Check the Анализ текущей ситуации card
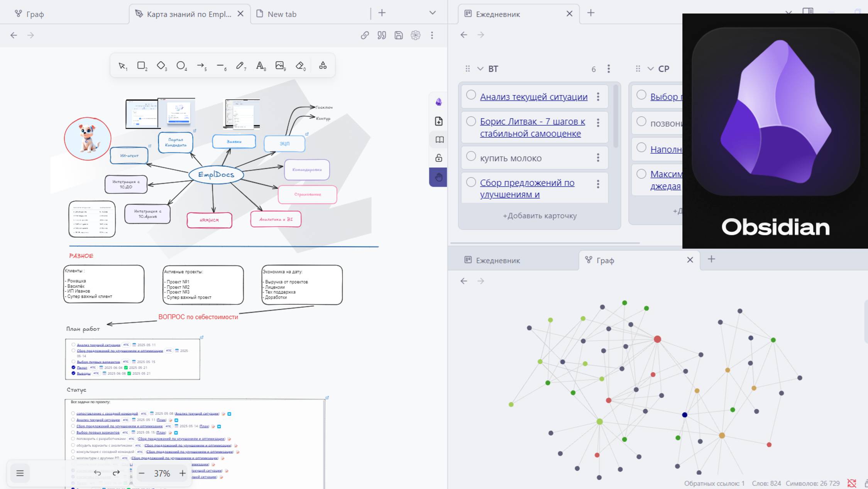The height and width of the screenshot is (489, 868). tap(471, 95)
